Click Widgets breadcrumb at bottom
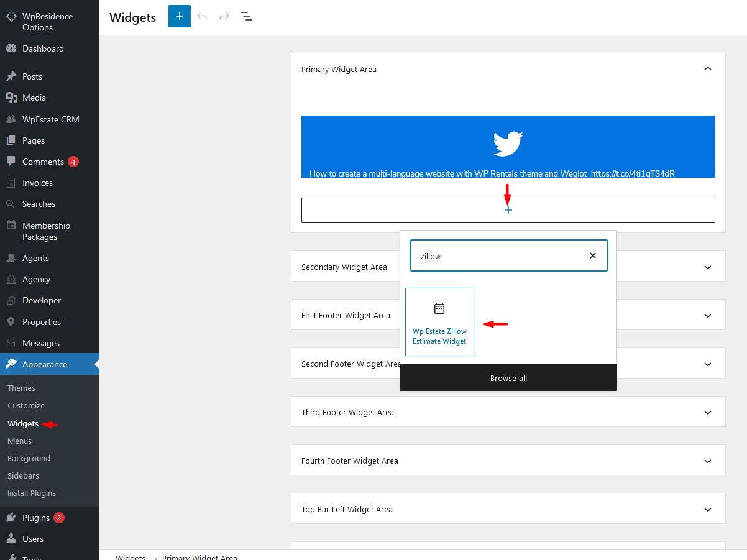Viewport: 747px width, 560px height. click(131, 557)
